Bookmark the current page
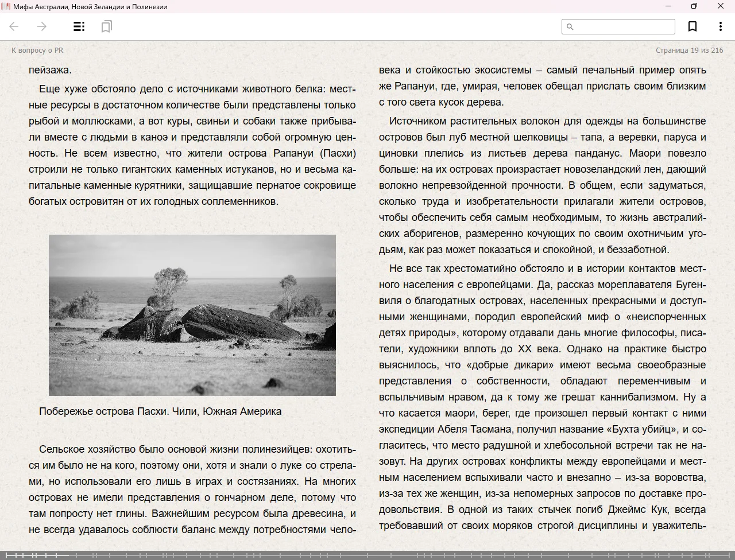Viewport: 735px width, 560px height. (x=693, y=26)
